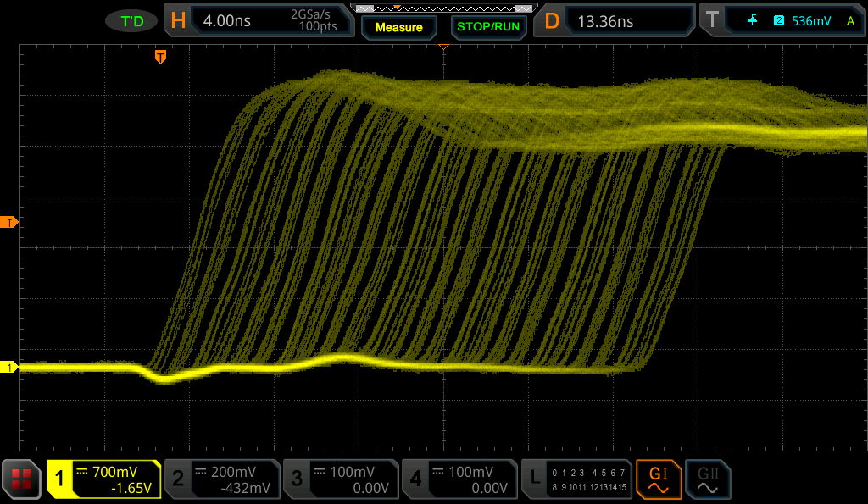868x504 pixels.
Task: Click the orange H horizontal timebase icon
Action: tap(178, 21)
